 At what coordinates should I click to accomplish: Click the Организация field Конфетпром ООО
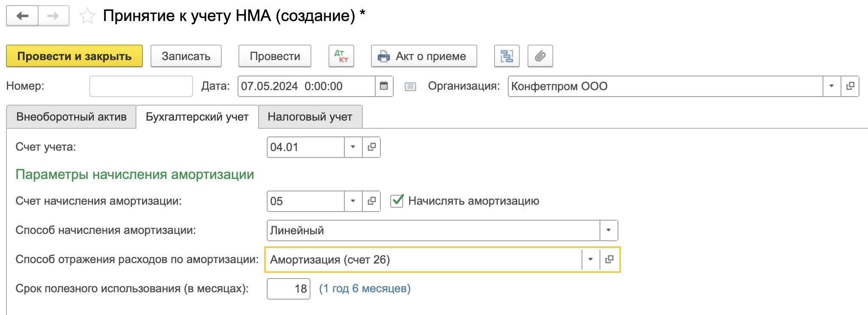tap(666, 86)
